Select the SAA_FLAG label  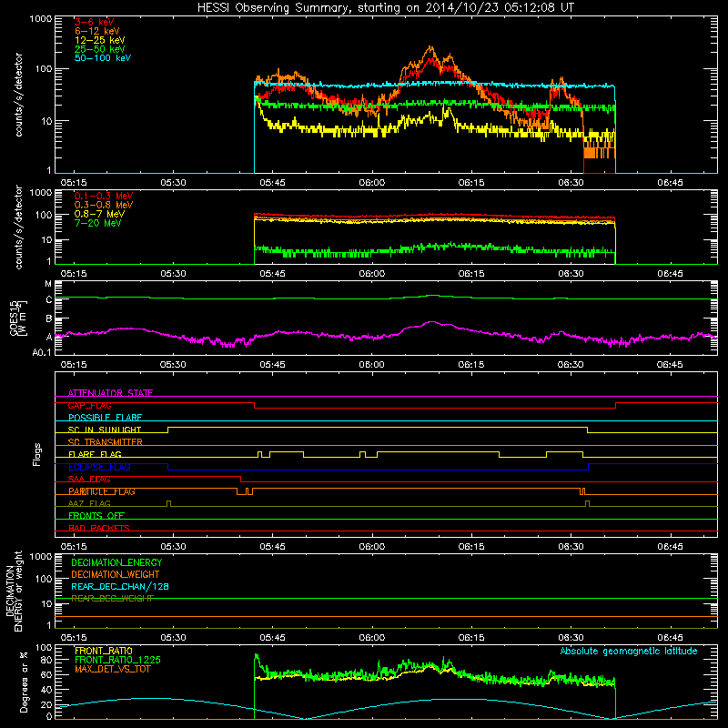[89, 480]
